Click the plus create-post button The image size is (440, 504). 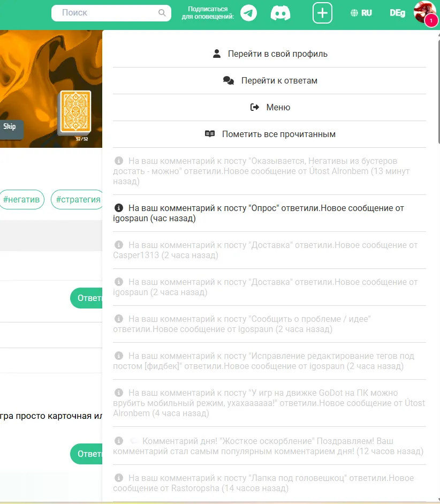pyautogui.click(x=322, y=13)
